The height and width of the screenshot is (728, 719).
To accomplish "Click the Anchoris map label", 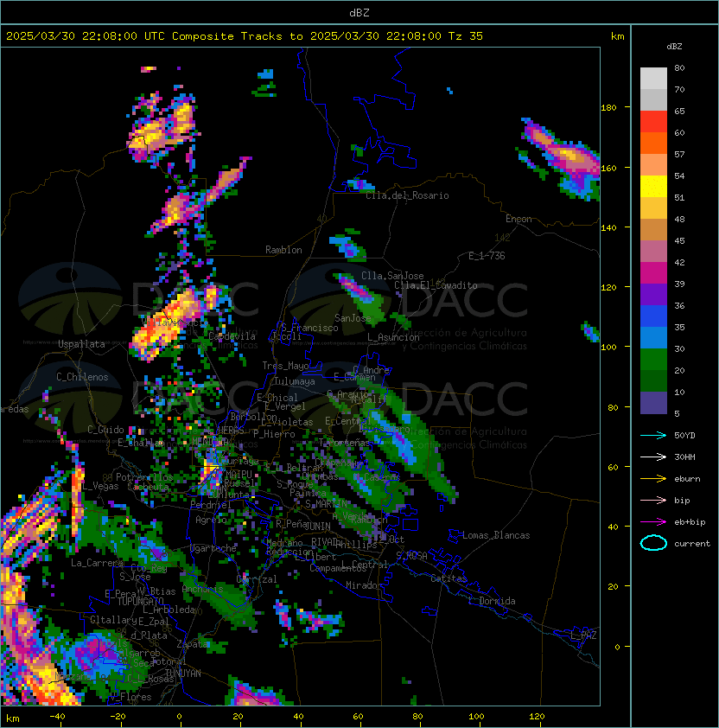I will (202, 589).
